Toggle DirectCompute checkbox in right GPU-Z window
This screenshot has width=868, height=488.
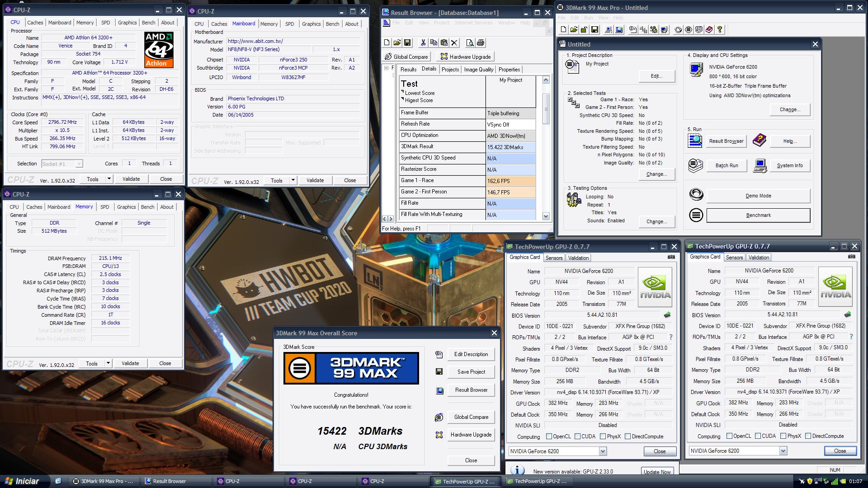808,436
